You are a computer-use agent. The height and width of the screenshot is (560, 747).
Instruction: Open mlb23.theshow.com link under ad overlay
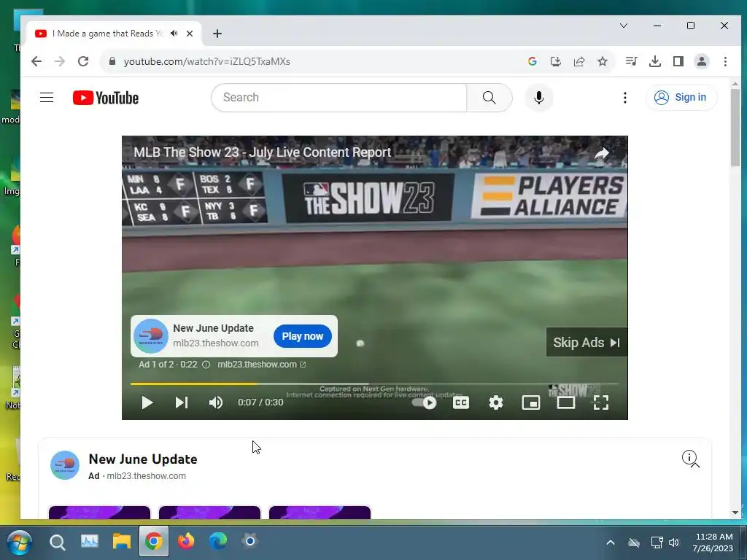click(x=262, y=365)
